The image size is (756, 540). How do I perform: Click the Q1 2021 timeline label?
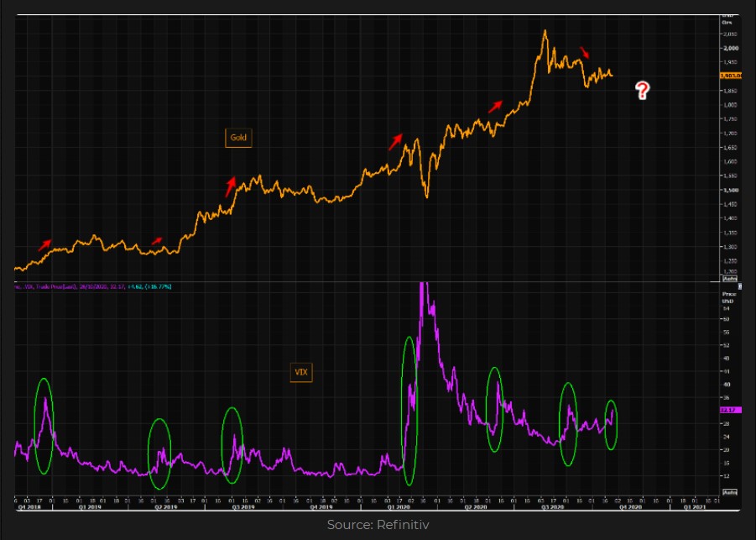pyautogui.click(x=694, y=507)
